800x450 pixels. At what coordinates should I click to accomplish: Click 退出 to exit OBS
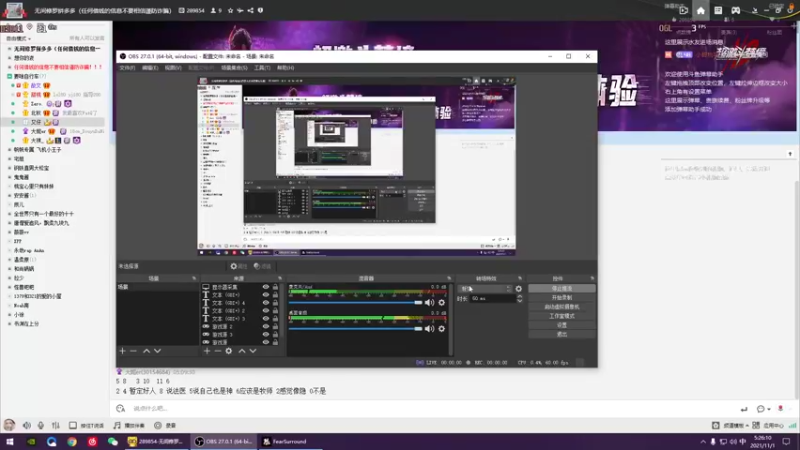pos(562,334)
